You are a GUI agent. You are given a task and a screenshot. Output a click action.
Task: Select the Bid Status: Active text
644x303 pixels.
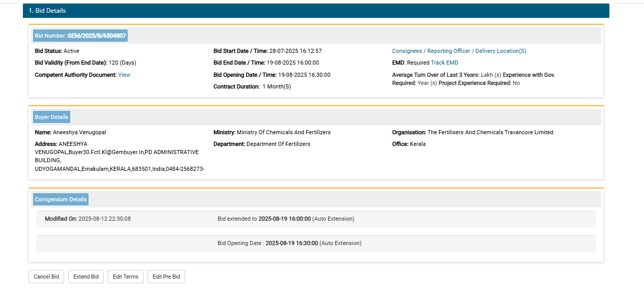point(57,51)
